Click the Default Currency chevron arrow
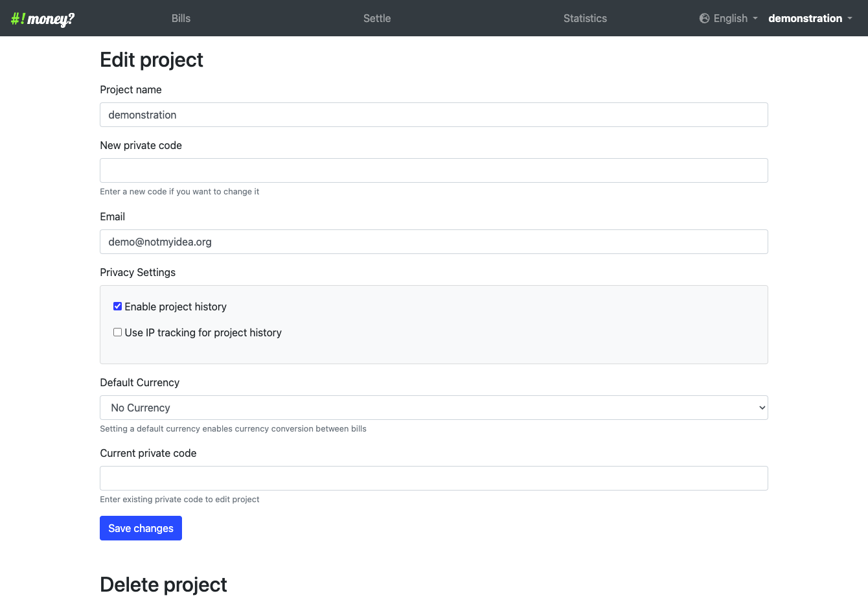The width and height of the screenshot is (868, 602). pyautogui.click(x=762, y=408)
